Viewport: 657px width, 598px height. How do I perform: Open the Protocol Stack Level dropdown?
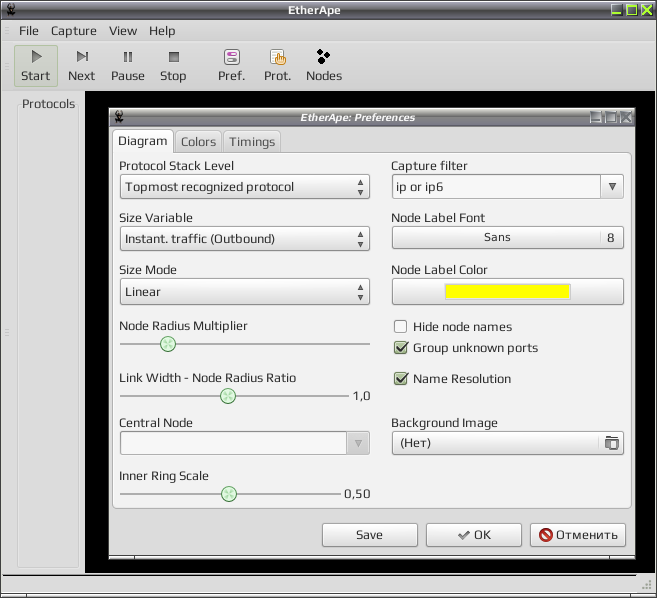(x=245, y=187)
